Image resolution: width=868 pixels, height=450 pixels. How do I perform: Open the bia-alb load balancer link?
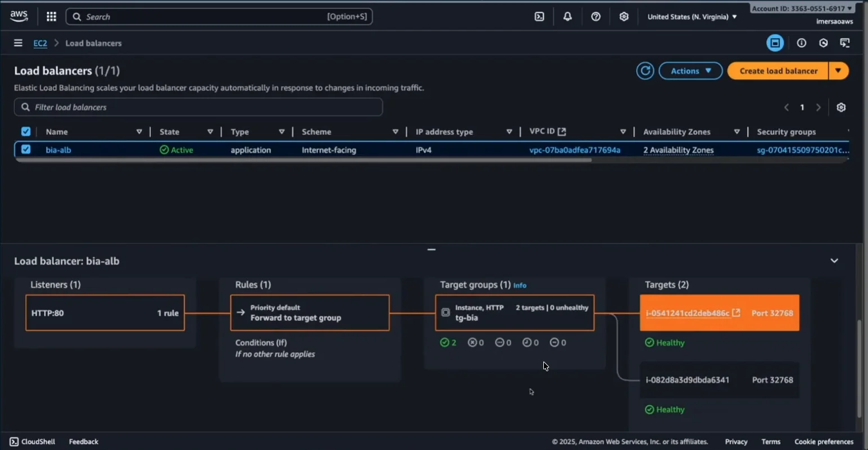click(x=58, y=150)
